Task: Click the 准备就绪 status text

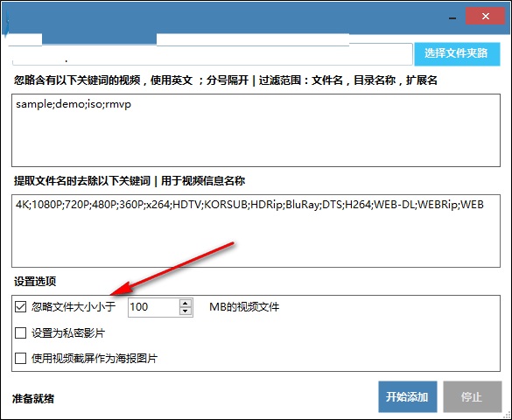Action: tap(33, 398)
